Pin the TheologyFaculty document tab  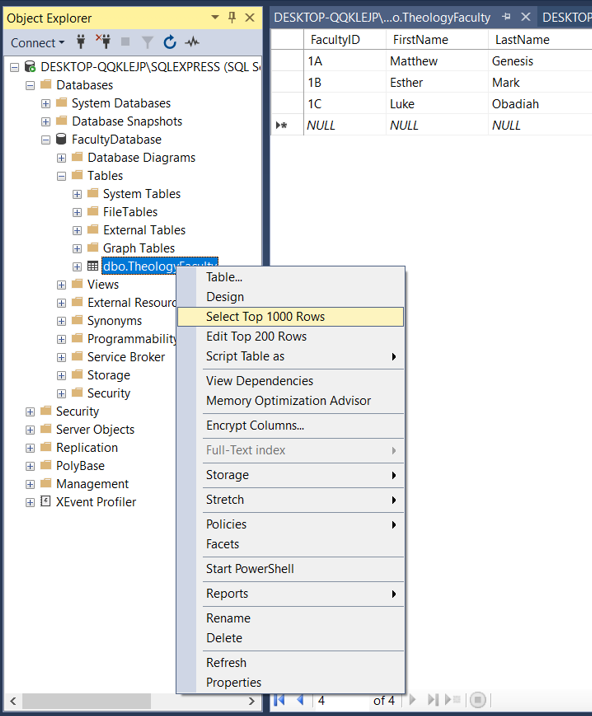click(506, 17)
